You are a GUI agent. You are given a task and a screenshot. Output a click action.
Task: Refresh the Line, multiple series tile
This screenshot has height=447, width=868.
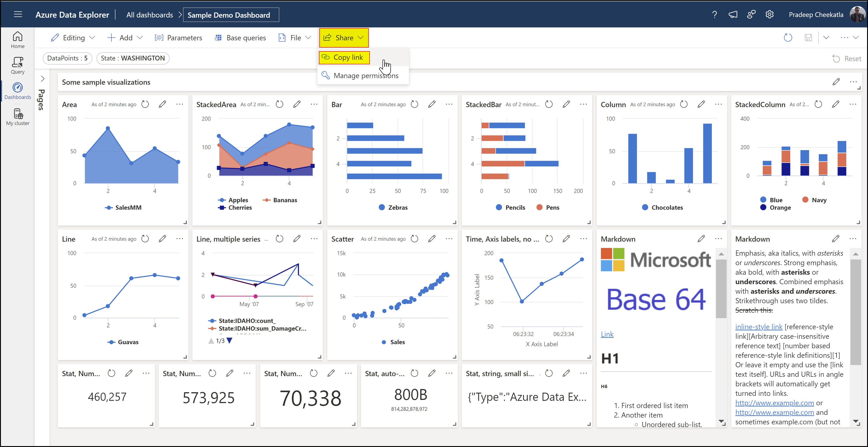pyautogui.click(x=279, y=239)
